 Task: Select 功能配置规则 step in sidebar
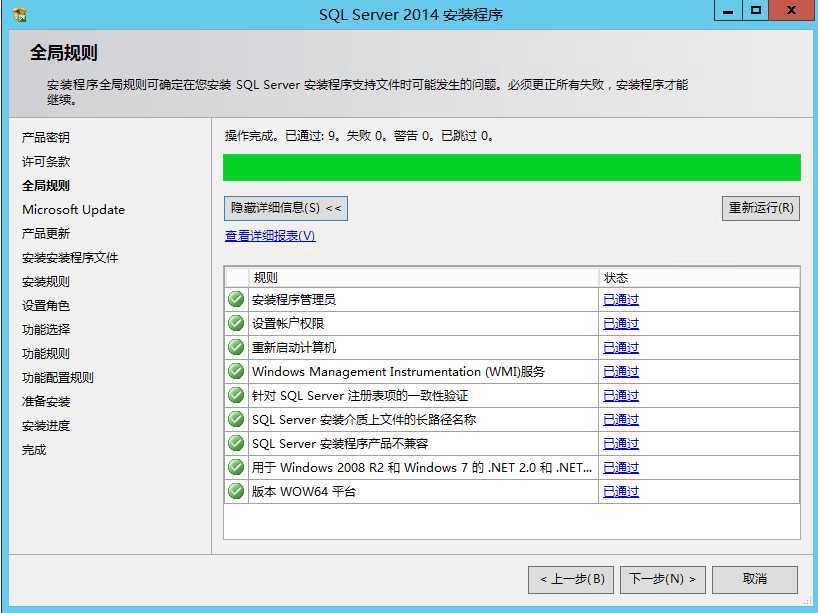(58, 378)
